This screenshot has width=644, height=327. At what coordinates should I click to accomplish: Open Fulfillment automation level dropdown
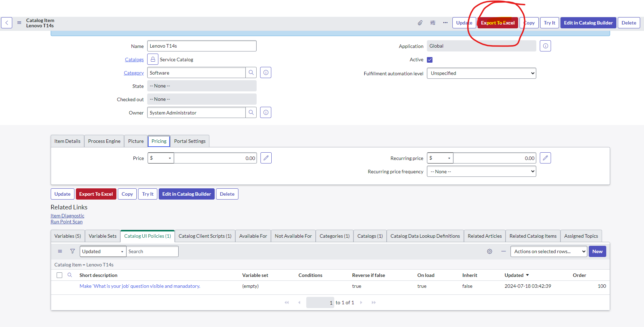(481, 73)
